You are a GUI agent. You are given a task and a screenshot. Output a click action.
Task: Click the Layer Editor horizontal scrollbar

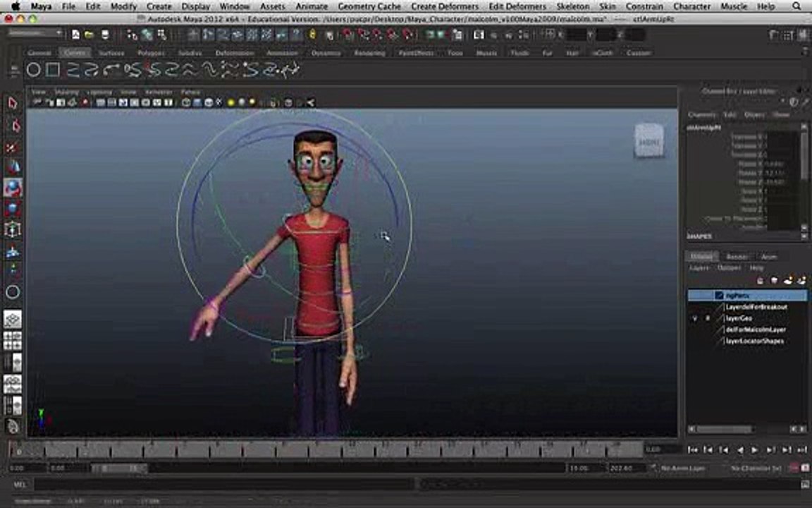tap(725, 429)
